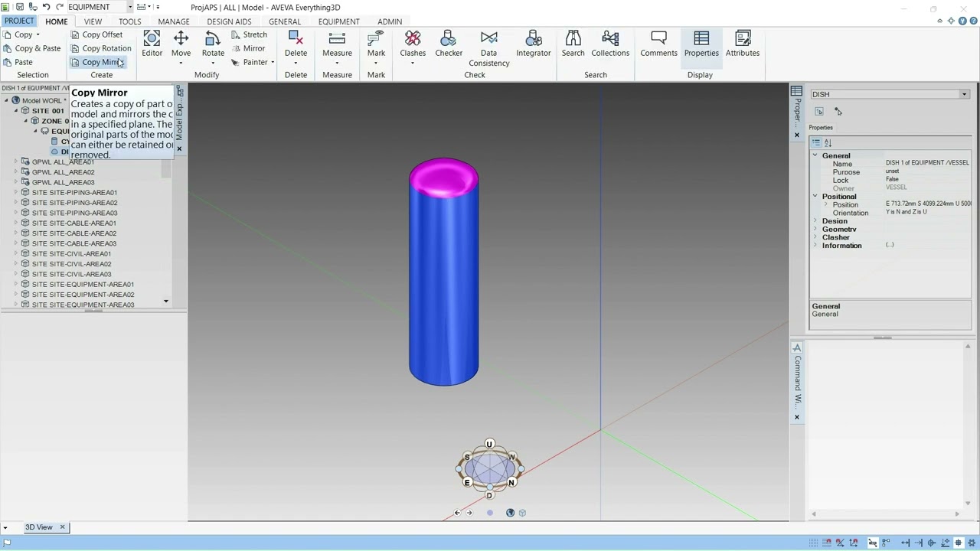Click the Stretch tool
980x551 pixels.
click(x=250, y=34)
